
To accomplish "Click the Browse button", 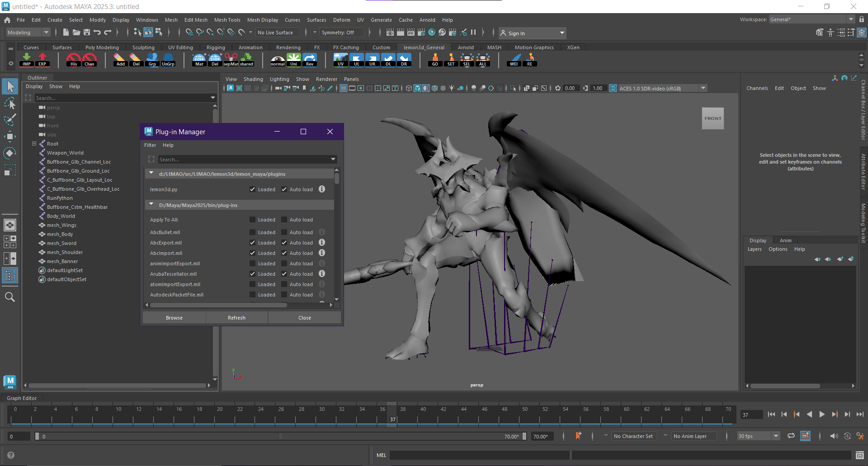I will [174, 318].
